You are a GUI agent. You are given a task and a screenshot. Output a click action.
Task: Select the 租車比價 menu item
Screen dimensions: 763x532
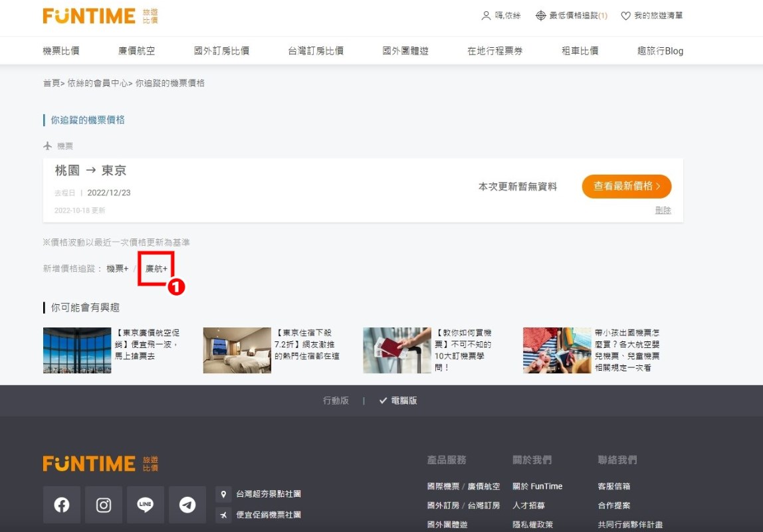click(x=580, y=50)
